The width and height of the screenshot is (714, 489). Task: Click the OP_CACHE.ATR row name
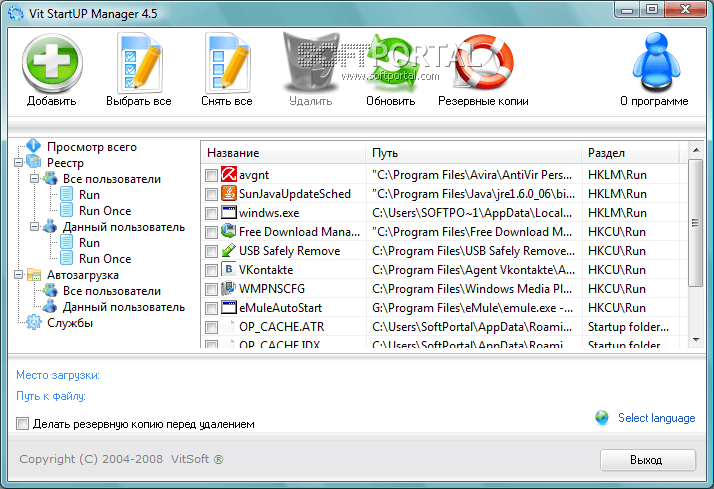point(281,327)
